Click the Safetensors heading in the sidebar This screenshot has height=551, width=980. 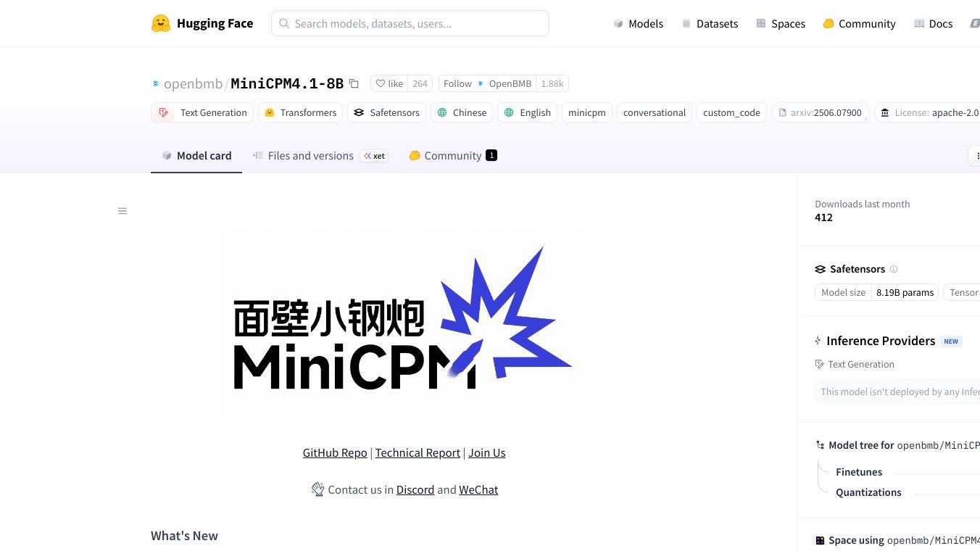tap(857, 269)
